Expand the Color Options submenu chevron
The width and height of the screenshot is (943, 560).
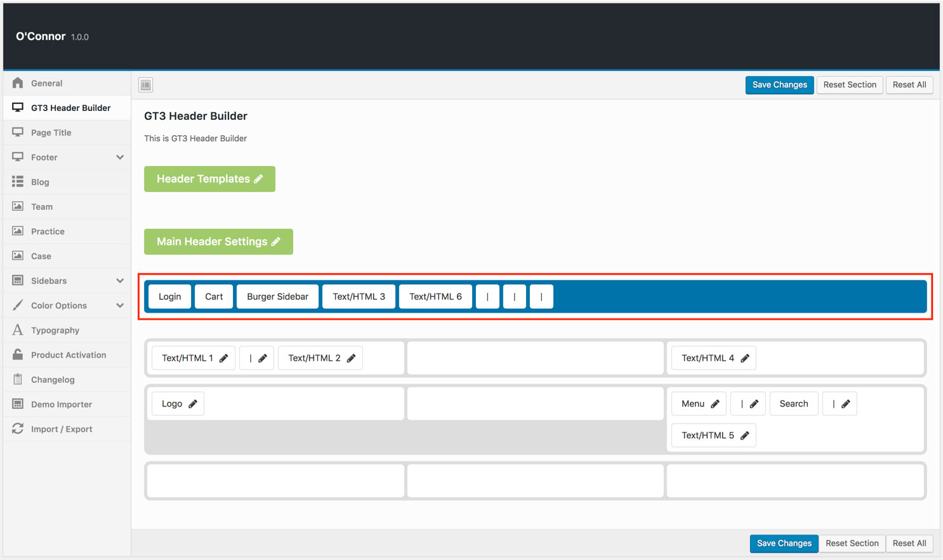[x=120, y=306]
